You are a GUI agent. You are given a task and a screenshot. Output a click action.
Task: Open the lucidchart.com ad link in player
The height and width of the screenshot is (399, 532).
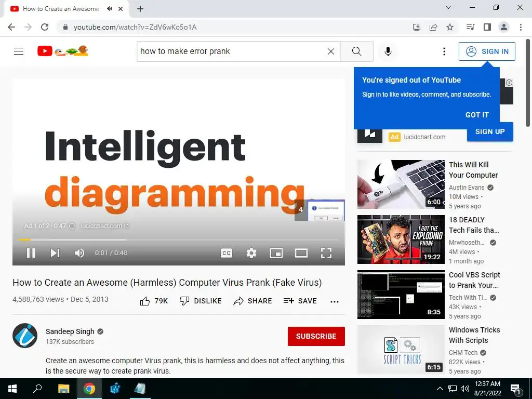104,225
